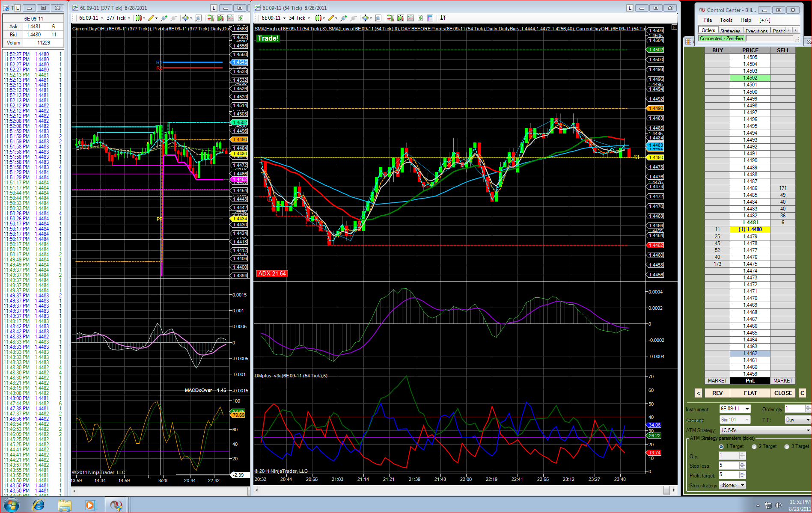Expand the TIF Day dropdown
The width and height of the screenshot is (812, 513).
point(808,420)
